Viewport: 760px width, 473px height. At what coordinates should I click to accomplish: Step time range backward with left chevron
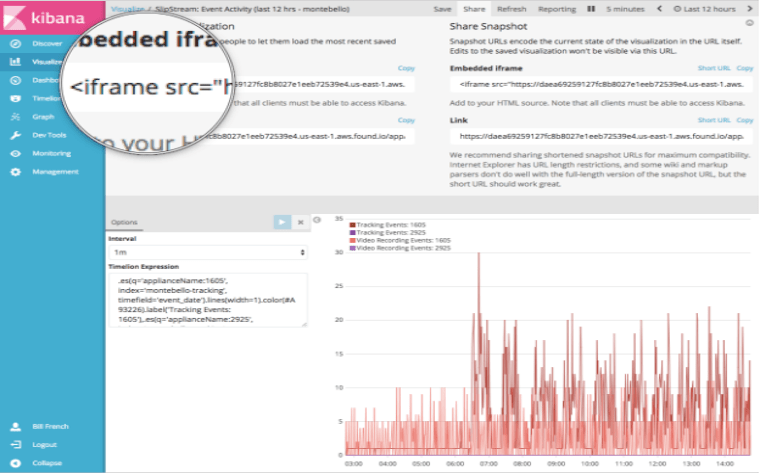659,9
